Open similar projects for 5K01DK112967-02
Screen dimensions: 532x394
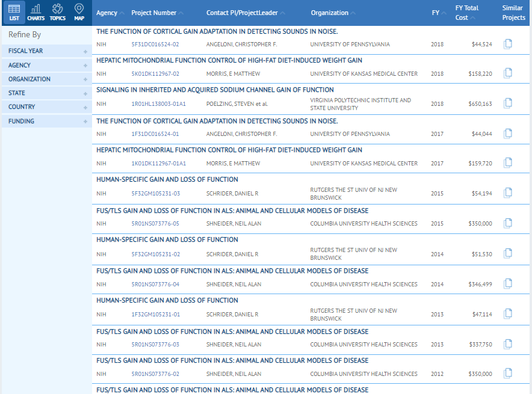click(x=508, y=73)
